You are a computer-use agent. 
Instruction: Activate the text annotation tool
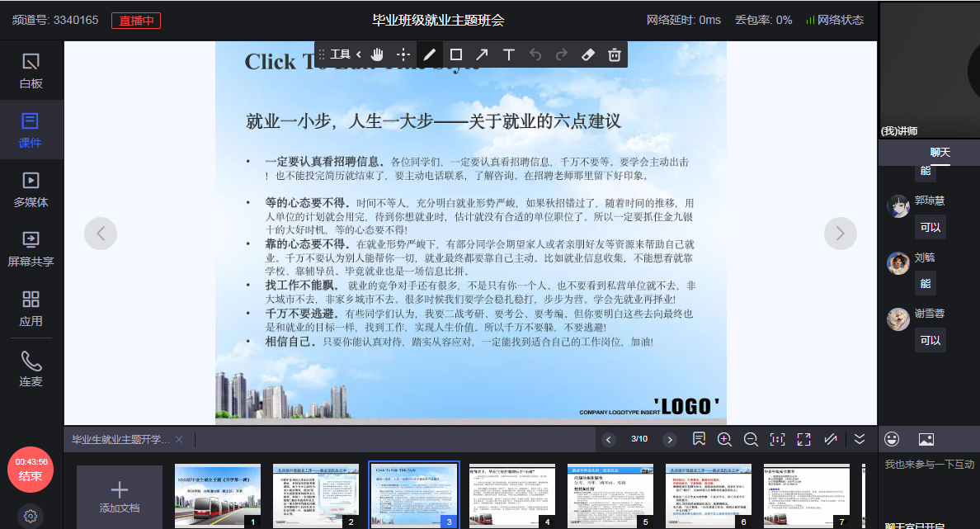coord(509,54)
